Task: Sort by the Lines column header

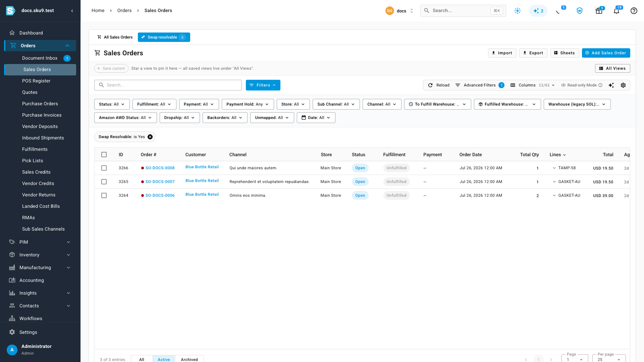Action: [x=557, y=155]
